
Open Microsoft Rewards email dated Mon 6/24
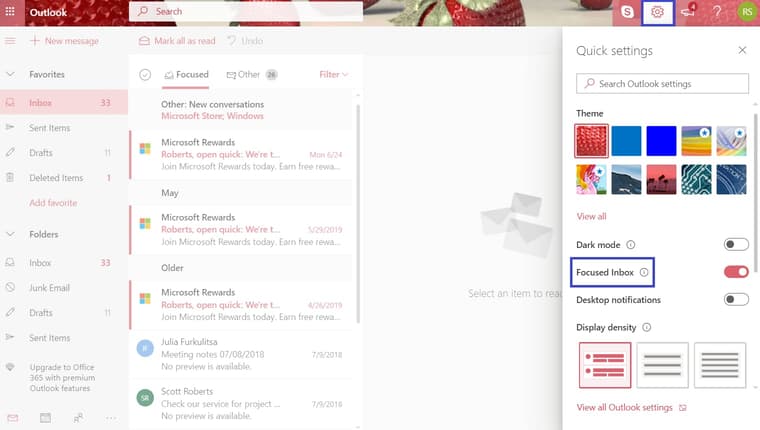click(x=242, y=154)
